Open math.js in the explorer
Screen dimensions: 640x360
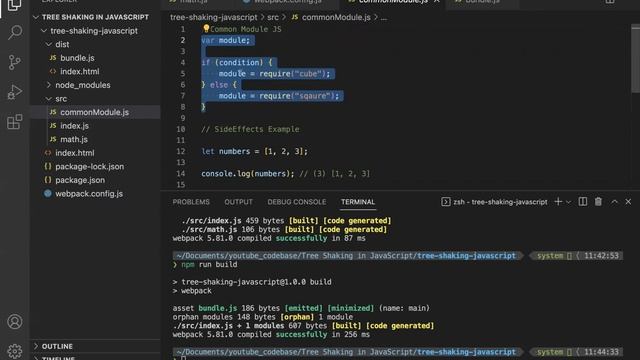point(74,139)
